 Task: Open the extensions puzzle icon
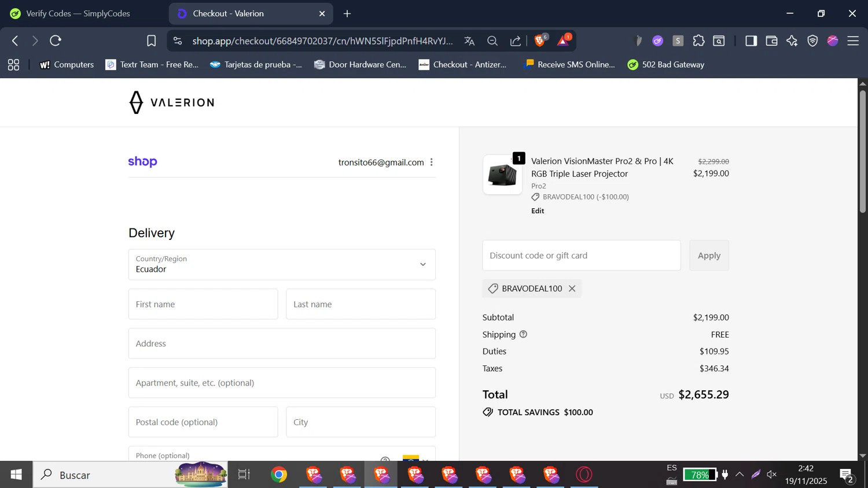pyautogui.click(x=698, y=40)
